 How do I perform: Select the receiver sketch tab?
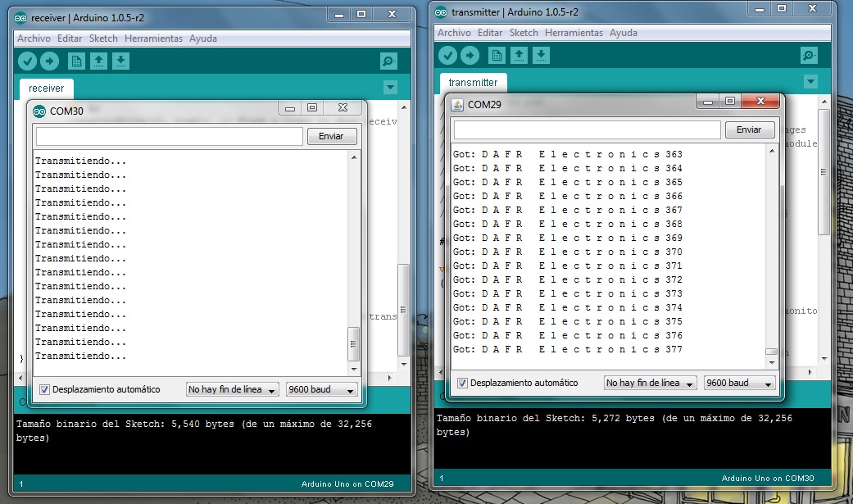(46, 89)
